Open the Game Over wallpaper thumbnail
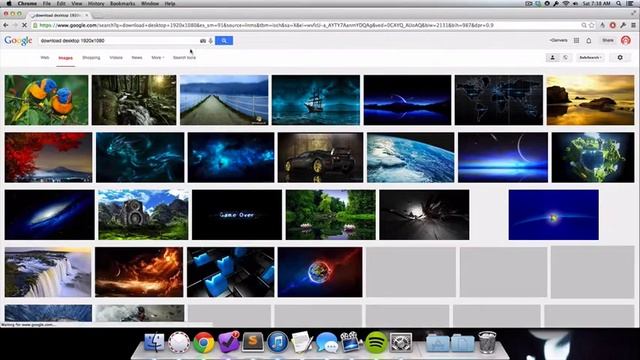 click(x=237, y=215)
